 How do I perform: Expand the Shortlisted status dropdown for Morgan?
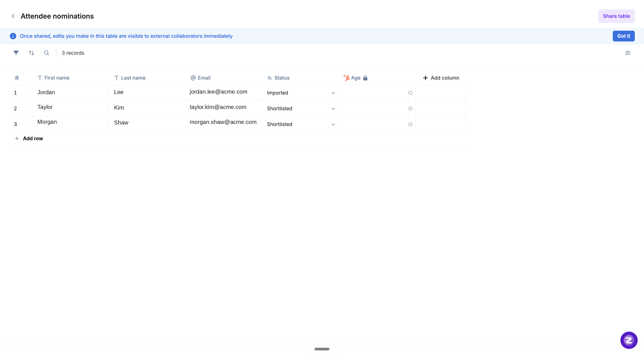(333, 124)
